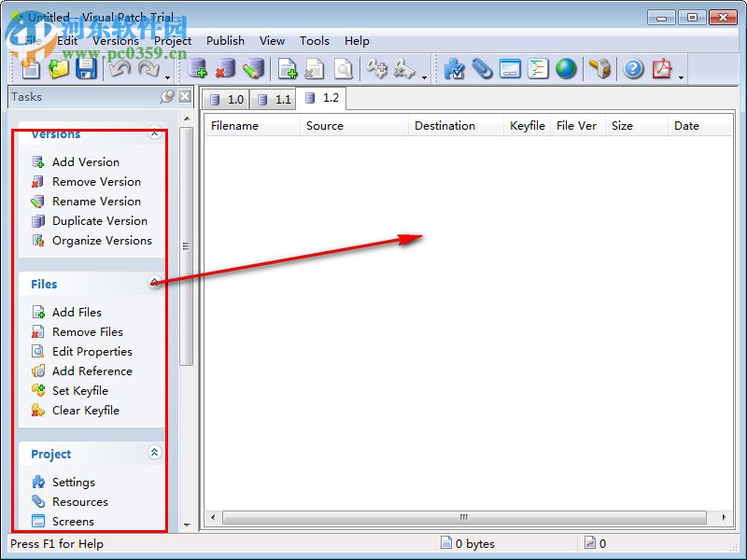Click the Remove Files toolbar icon

315,69
